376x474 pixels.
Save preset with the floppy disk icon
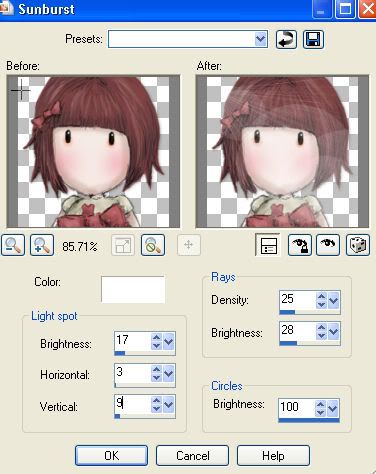click(x=313, y=40)
